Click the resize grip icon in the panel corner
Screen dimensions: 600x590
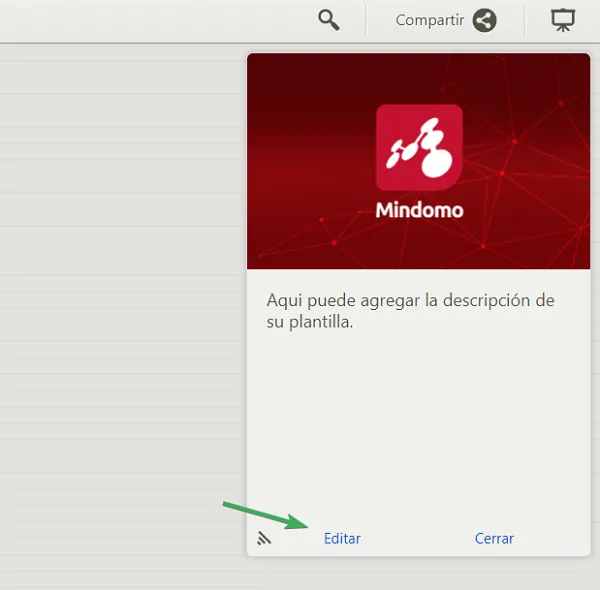click(264, 538)
